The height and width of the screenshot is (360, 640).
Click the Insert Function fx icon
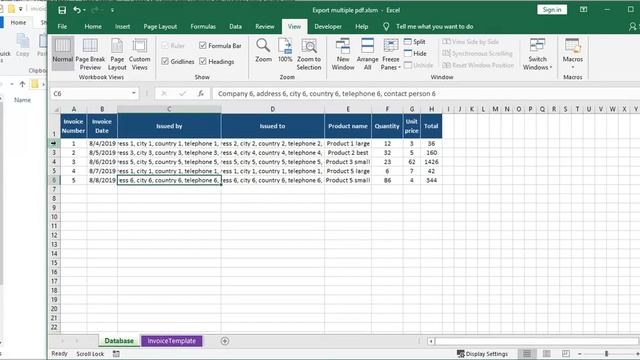[201, 93]
